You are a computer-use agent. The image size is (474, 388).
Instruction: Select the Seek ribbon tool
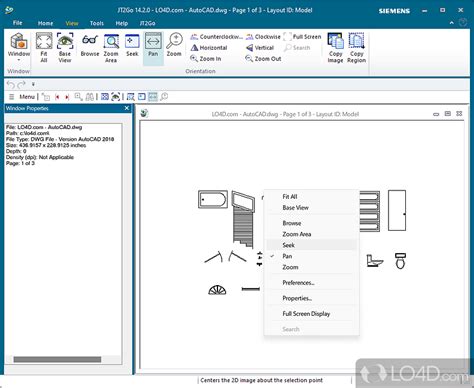pos(132,45)
